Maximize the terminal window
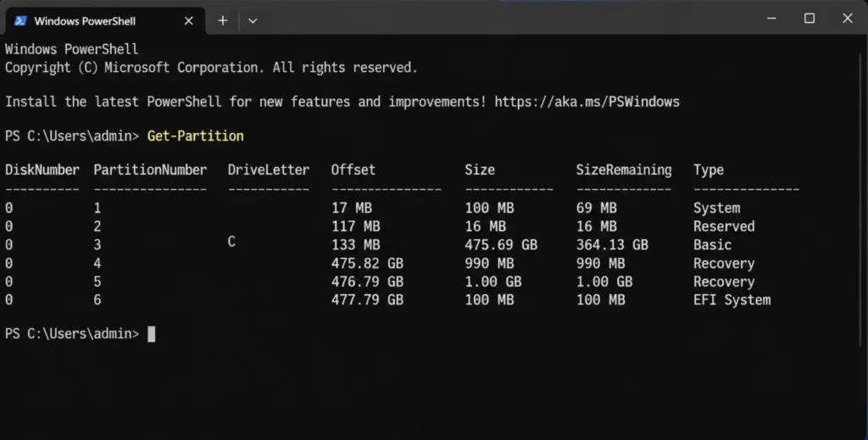This screenshot has width=868, height=440. [x=810, y=19]
